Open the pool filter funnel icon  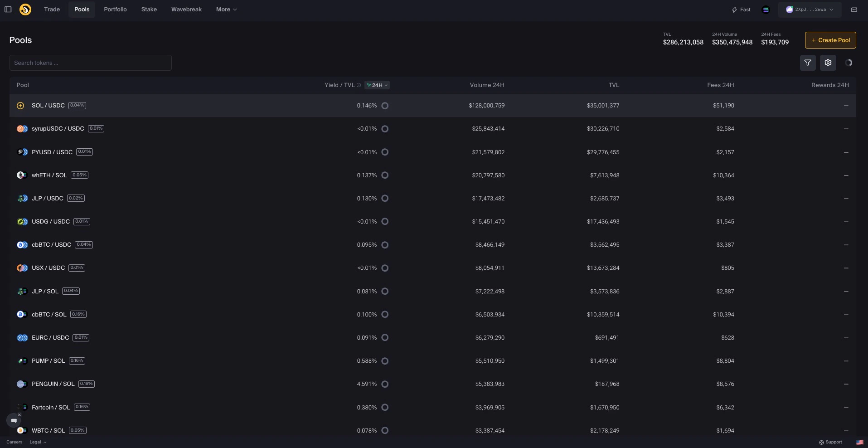[808, 63]
